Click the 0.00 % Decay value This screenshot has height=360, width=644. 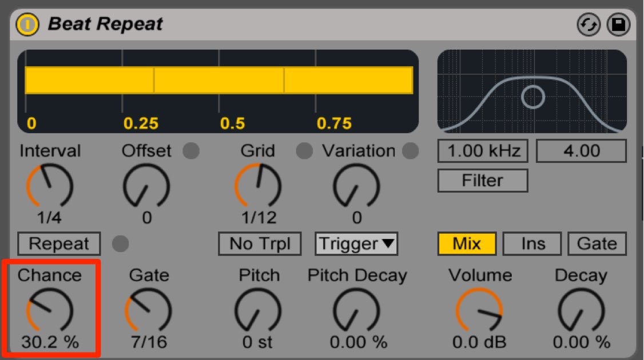(582, 342)
